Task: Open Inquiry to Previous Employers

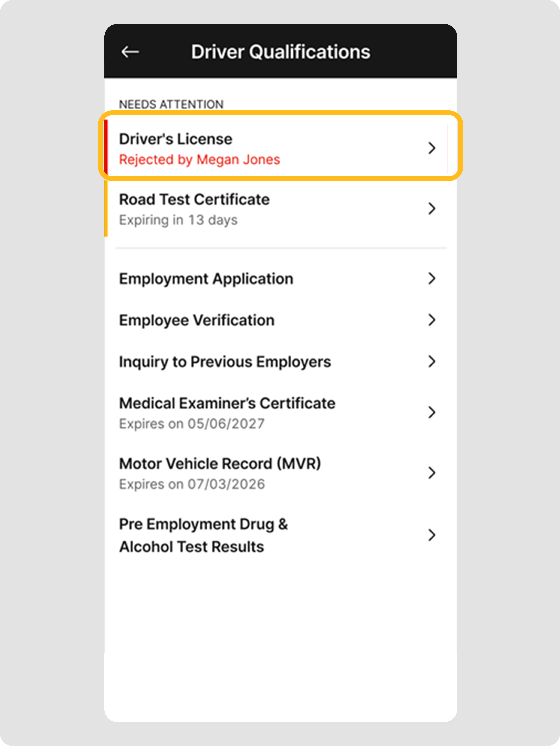Action: [x=225, y=362]
